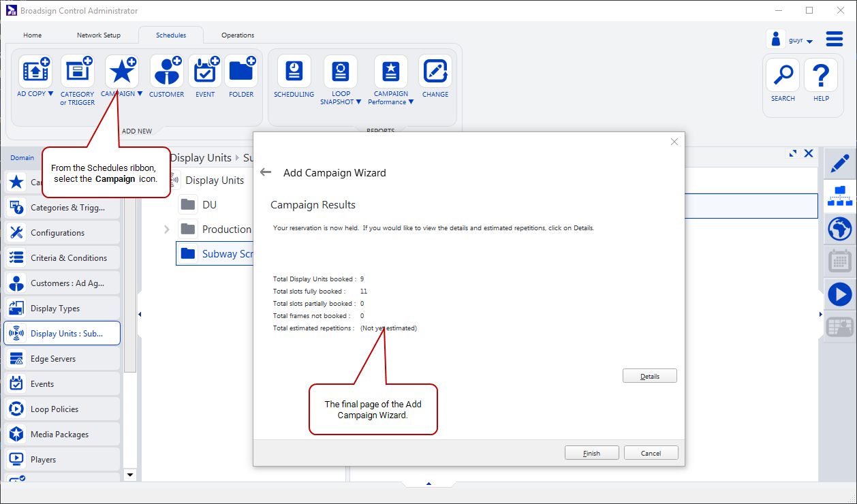Viewport: 857px width, 504px height.
Task: Go back in the Add Campaign Wizard
Action: click(266, 173)
